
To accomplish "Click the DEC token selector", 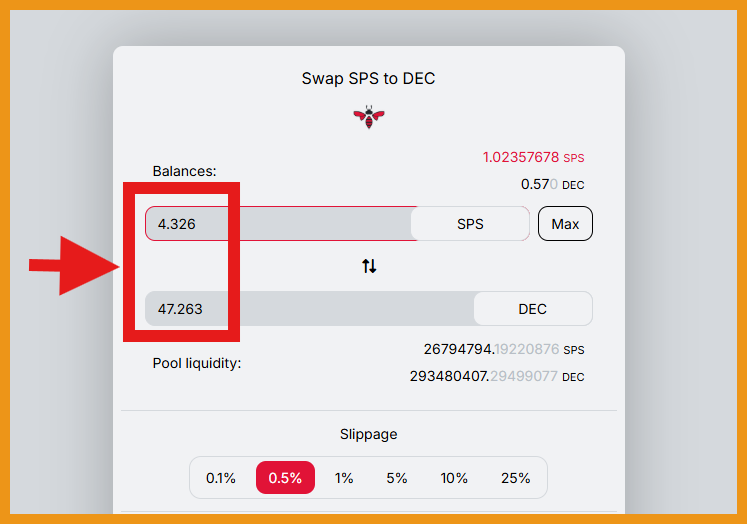I will (532, 309).
